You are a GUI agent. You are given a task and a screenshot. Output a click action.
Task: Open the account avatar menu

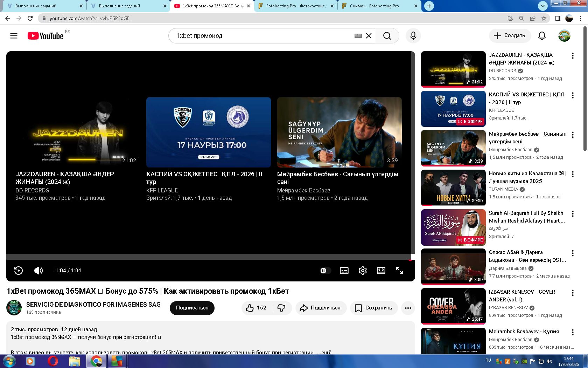[564, 36]
